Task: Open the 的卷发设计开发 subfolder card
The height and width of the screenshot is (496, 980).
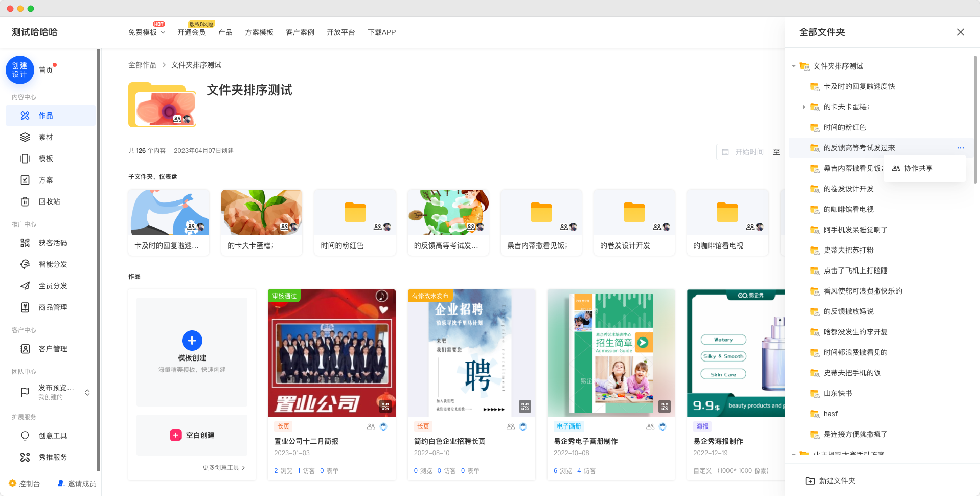Action: (634, 222)
